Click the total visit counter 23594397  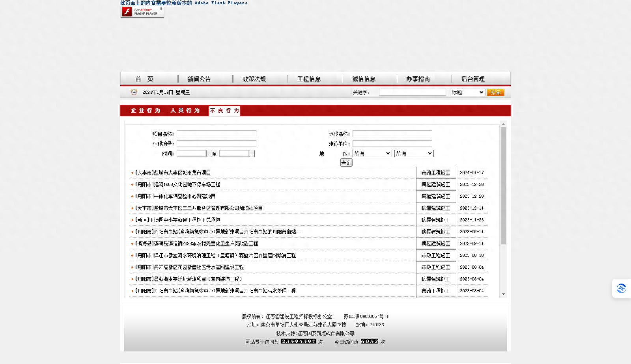point(299,342)
